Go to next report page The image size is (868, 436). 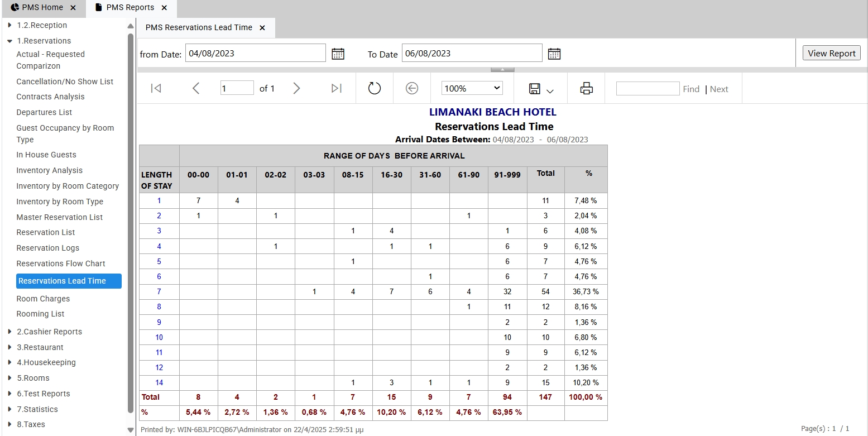pos(296,88)
